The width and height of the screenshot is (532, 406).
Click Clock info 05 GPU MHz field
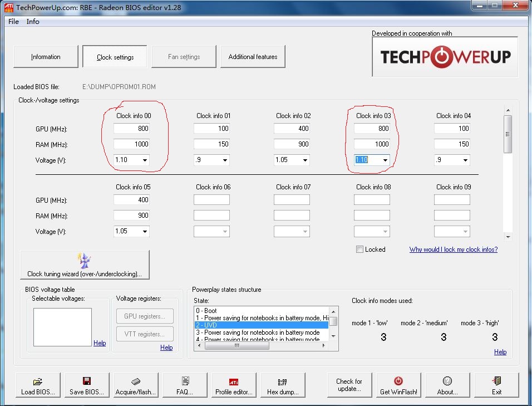132,200
